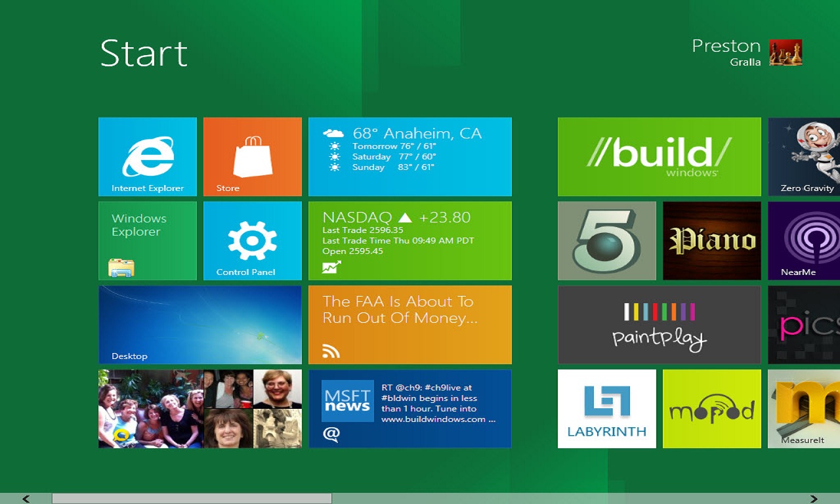Open the //build/ windows tile
The width and height of the screenshot is (840, 504).
point(660,157)
